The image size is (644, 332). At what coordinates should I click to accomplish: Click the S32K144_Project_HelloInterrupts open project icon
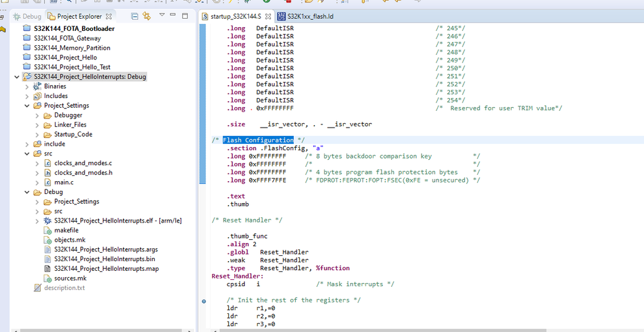pyautogui.click(x=26, y=77)
